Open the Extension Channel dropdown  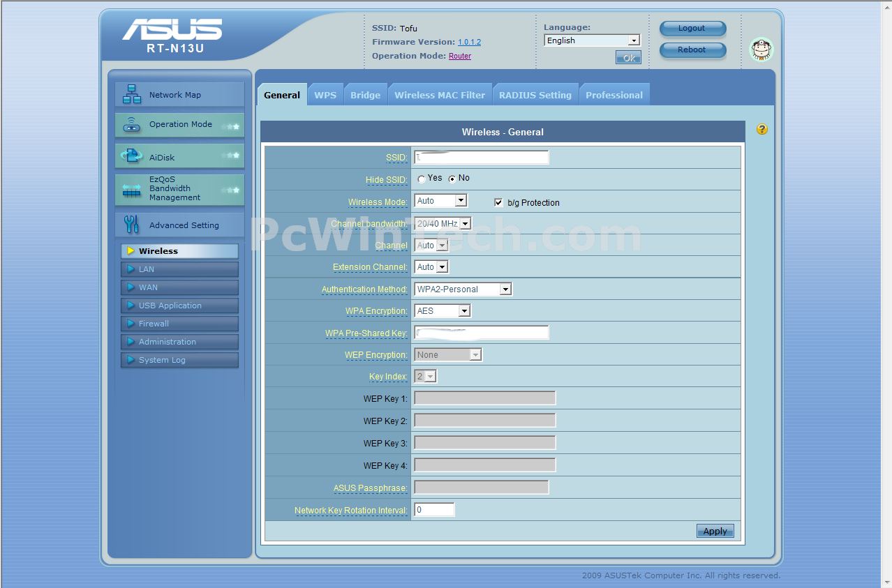[431, 267]
